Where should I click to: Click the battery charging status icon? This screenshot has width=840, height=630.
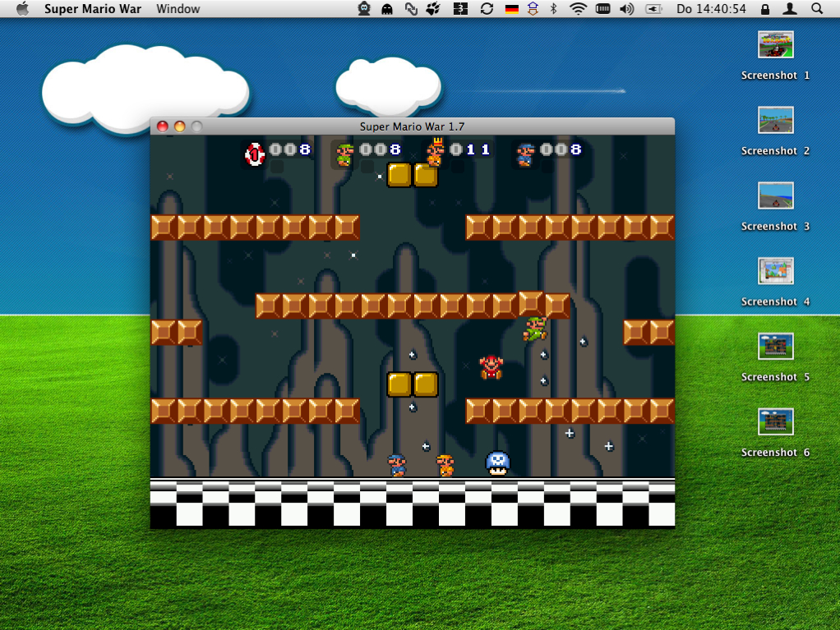pyautogui.click(x=653, y=8)
